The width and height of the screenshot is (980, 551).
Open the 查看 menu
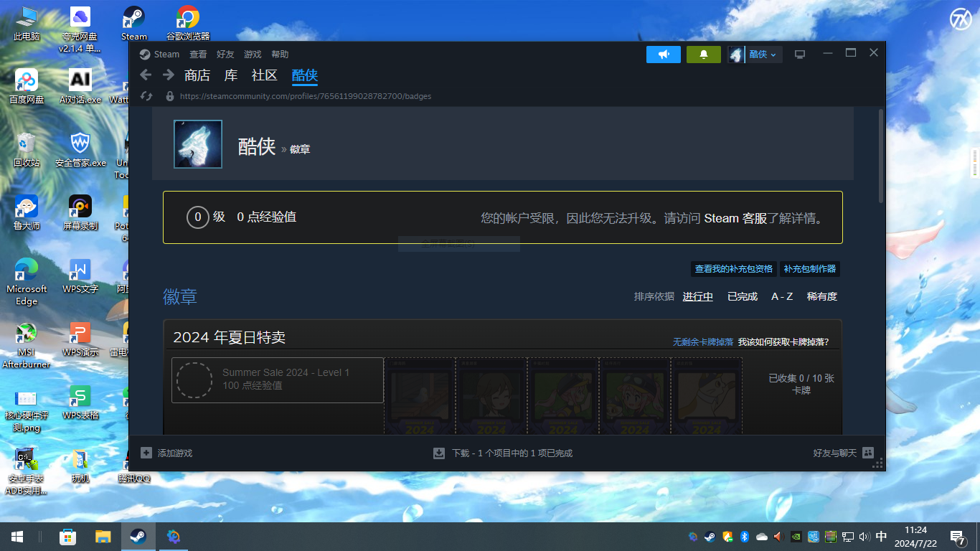pyautogui.click(x=198, y=54)
